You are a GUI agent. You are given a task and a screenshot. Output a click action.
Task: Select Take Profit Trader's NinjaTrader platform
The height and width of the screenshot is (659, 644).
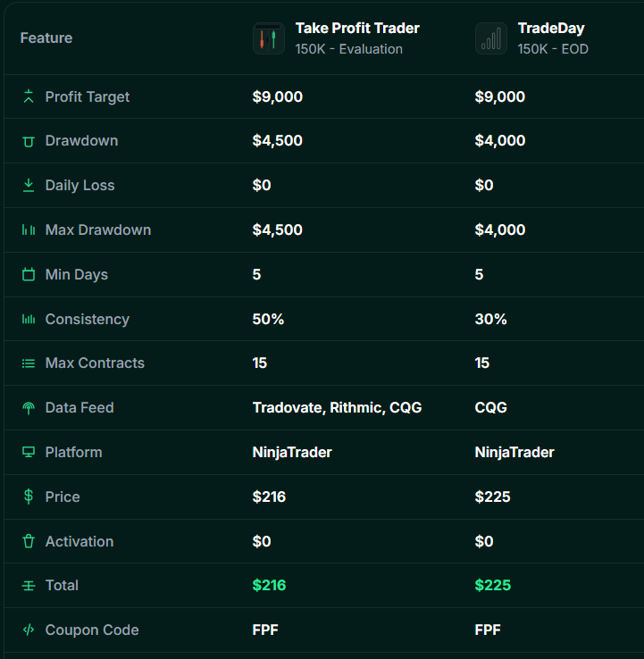pos(292,453)
